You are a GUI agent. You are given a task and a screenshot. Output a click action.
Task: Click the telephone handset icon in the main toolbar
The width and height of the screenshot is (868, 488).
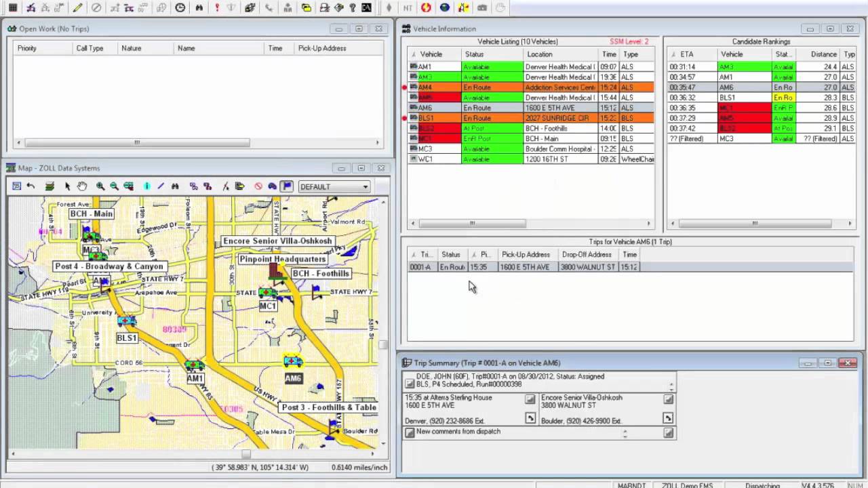click(269, 7)
